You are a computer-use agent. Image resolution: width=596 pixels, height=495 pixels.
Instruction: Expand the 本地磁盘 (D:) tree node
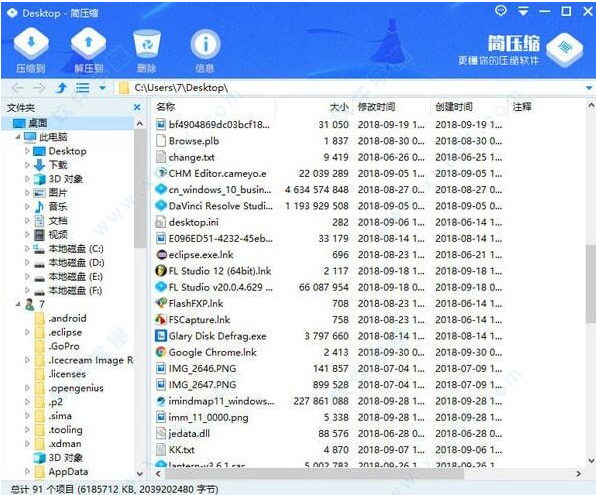(x=27, y=263)
